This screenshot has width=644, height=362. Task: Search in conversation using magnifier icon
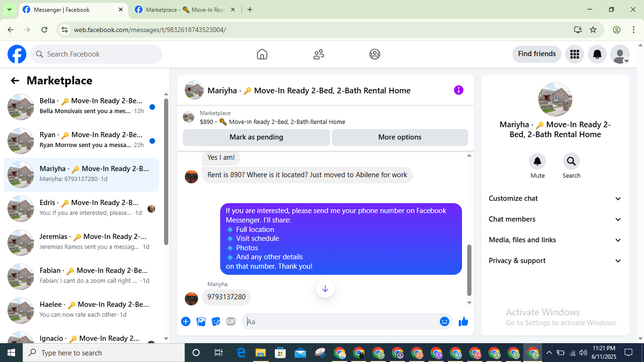[571, 162]
